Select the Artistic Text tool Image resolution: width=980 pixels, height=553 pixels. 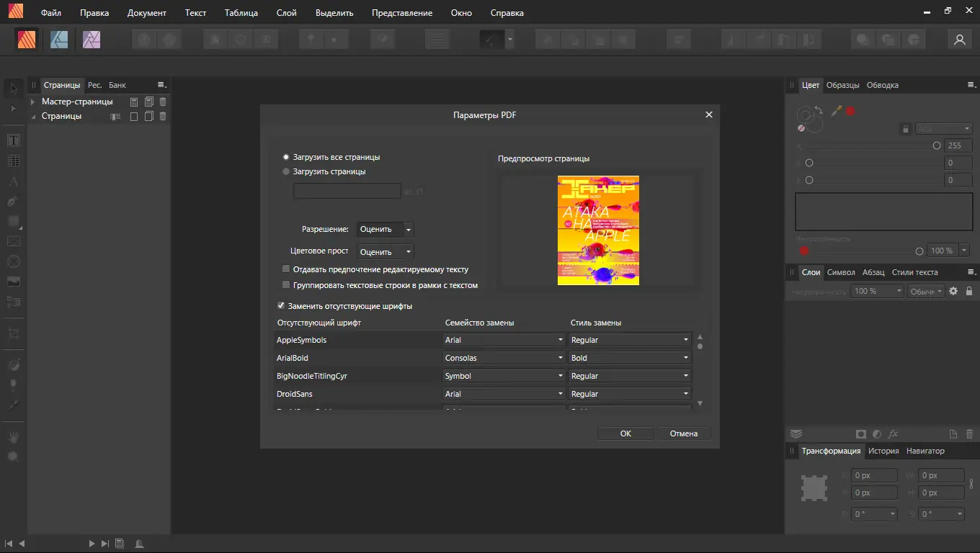click(x=13, y=181)
